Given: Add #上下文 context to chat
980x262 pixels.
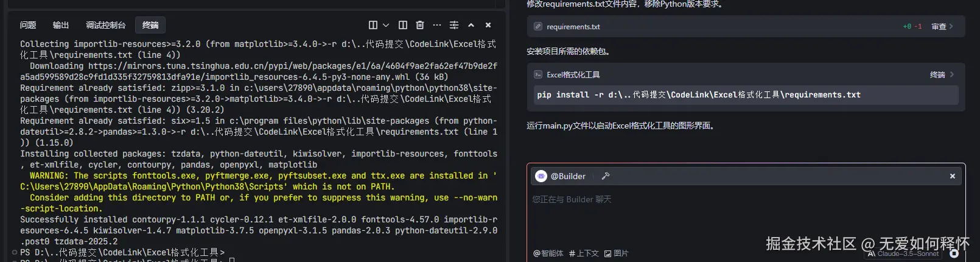Looking at the screenshot, I should [x=584, y=253].
